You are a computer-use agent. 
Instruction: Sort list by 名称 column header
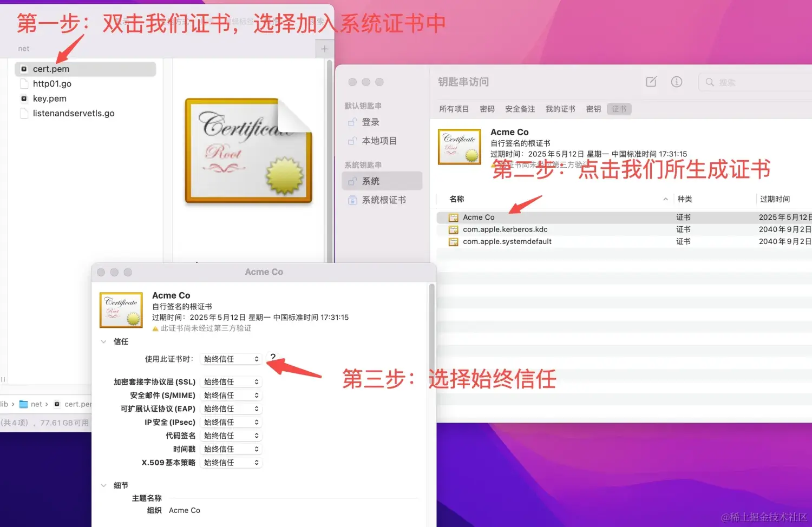click(x=456, y=199)
